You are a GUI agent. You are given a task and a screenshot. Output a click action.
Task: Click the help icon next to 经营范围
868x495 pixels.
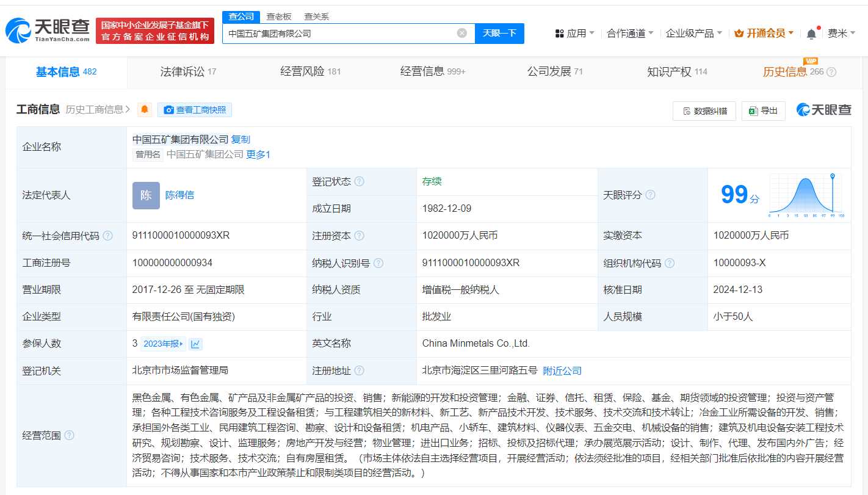(x=70, y=435)
